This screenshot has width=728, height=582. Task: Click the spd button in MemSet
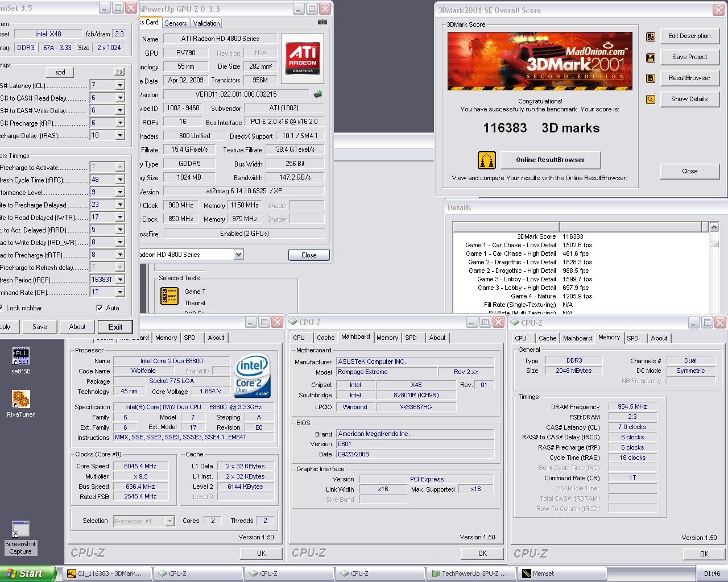(x=60, y=72)
